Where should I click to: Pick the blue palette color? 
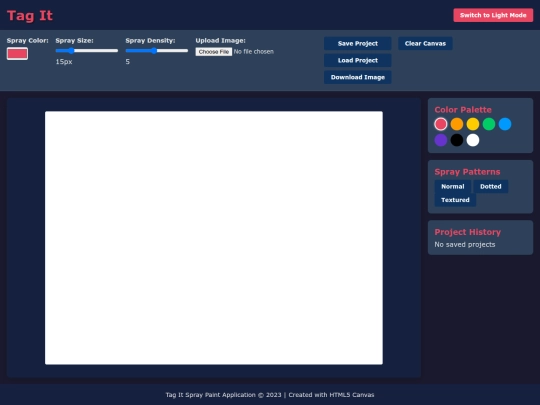click(x=505, y=124)
